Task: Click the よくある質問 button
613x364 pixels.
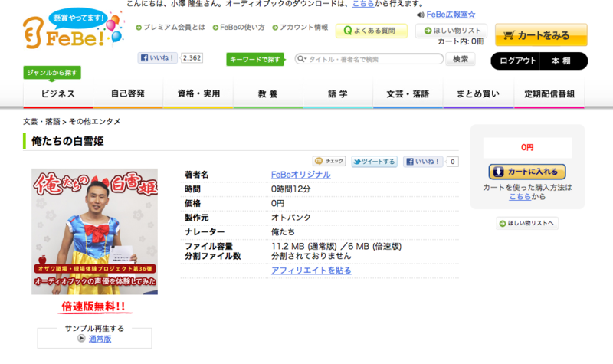Action: point(372,31)
